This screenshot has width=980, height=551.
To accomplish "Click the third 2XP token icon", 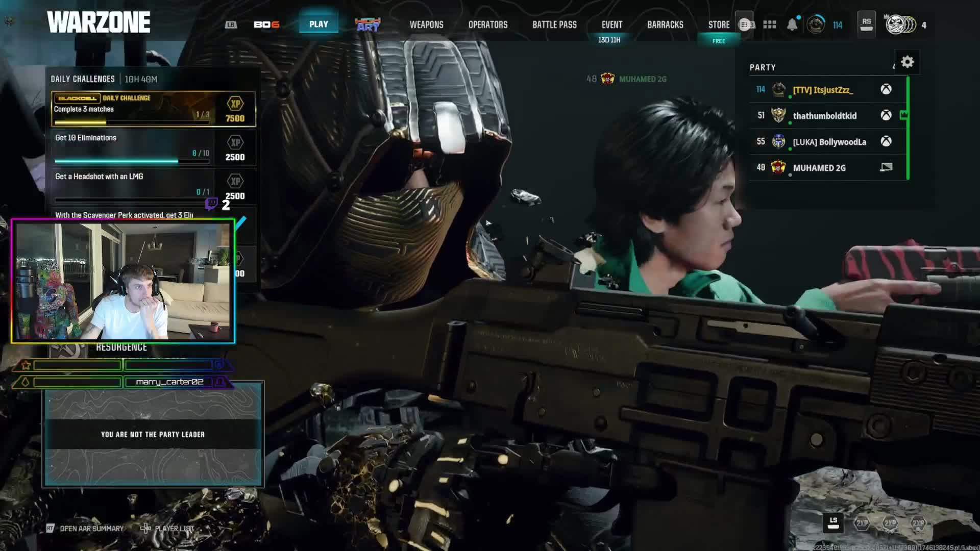I will (918, 523).
